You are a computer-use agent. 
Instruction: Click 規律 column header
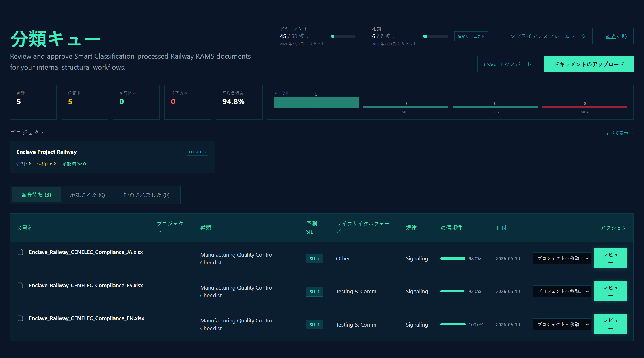[x=411, y=228]
